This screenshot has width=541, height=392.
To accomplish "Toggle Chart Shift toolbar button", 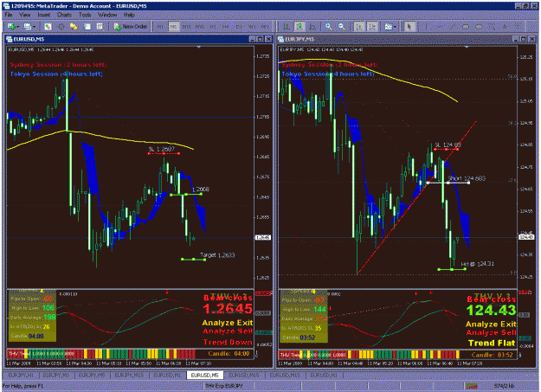I will tap(372, 27).
